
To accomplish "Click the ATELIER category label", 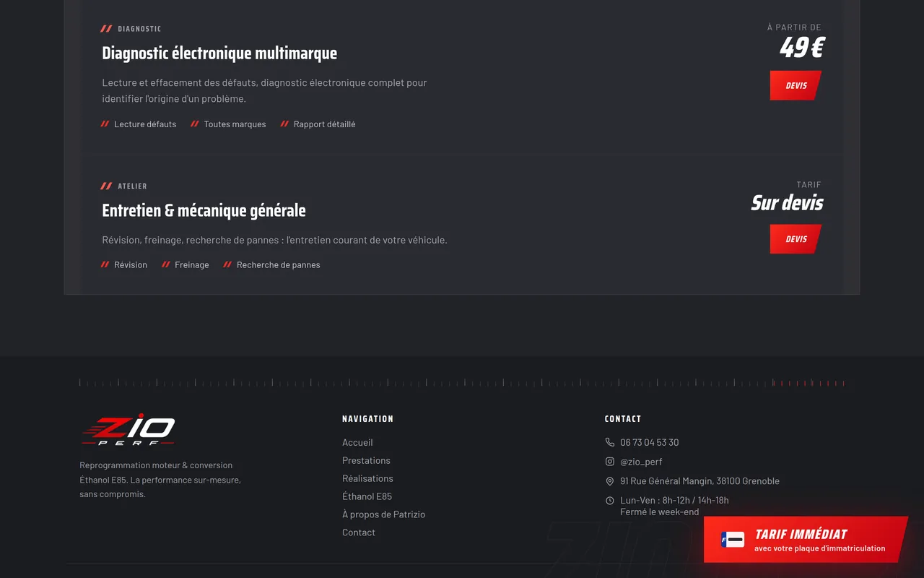I will pyautogui.click(x=132, y=186).
